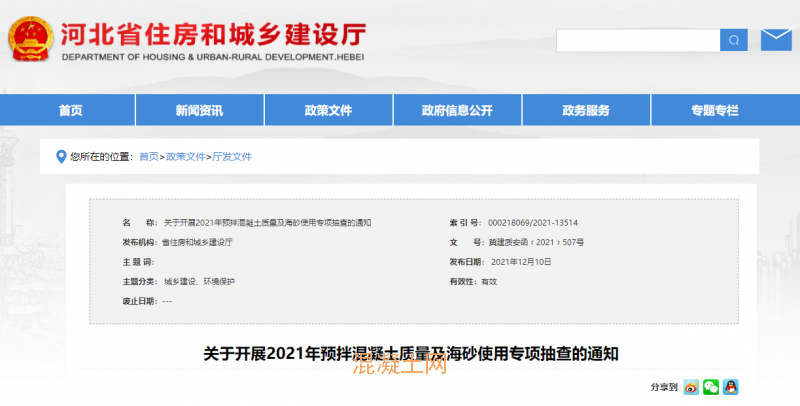Open the 首页 navigation tab
The image size is (800, 406).
(x=71, y=111)
